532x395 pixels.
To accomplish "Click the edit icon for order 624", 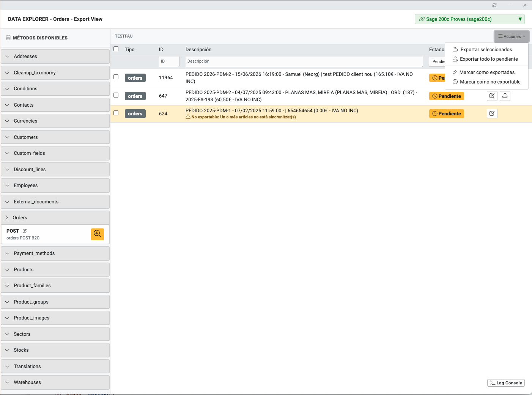I will [492, 113].
